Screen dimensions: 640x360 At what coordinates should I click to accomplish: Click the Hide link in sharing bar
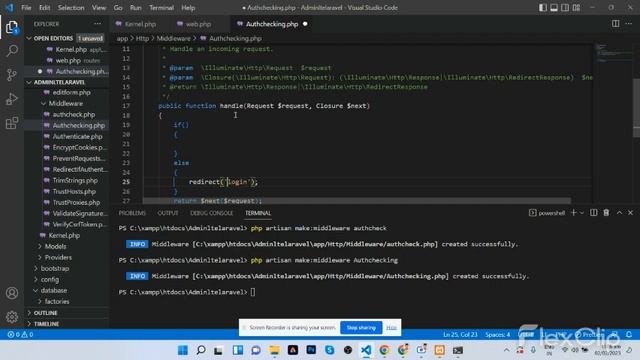point(391,327)
